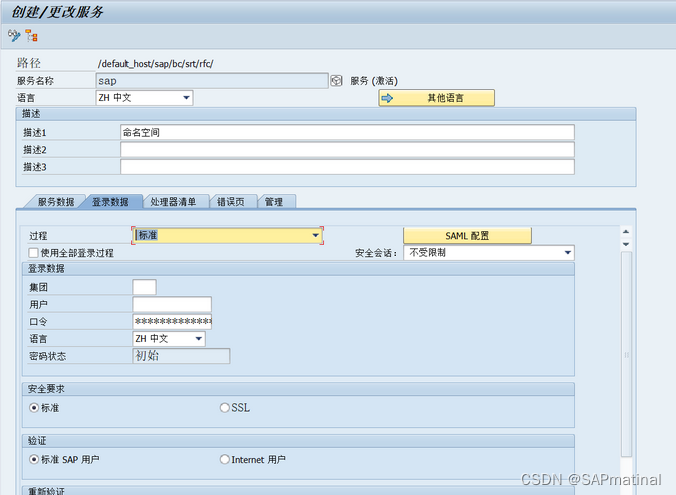Image resolution: width=676 pixels, height=495 pixels.
Task: Click the hierarchy tree toolbar icon
Action: (x=31, y=35)
